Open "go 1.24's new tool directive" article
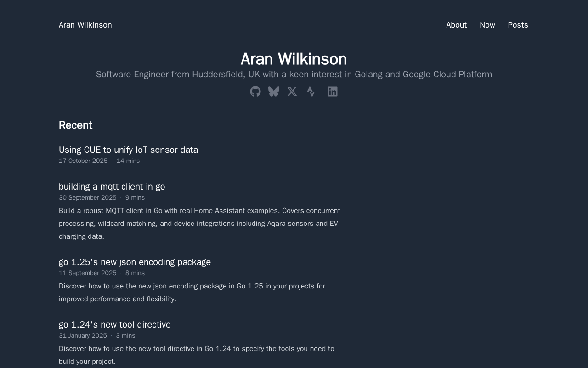This screenshot has width=588, height=368. 114,324
